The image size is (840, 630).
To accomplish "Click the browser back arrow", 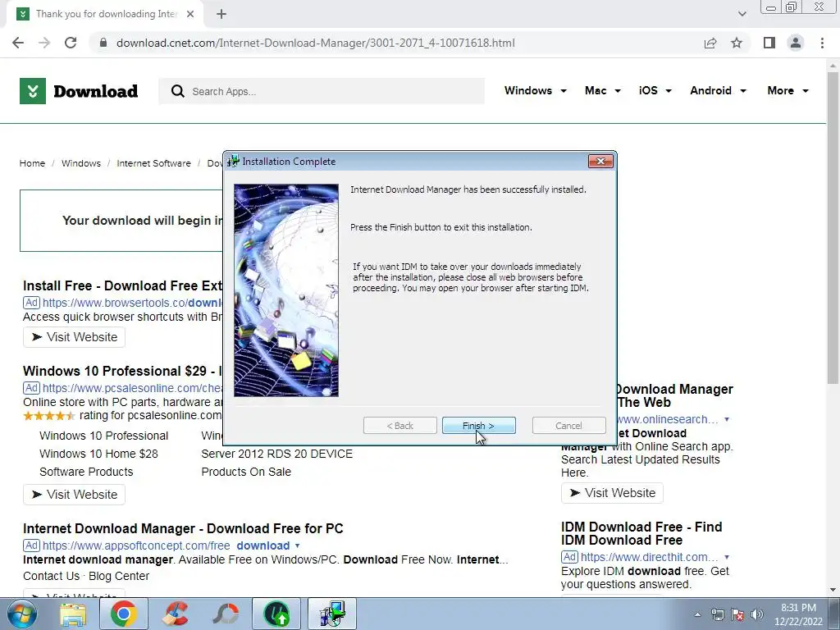I will [x=18, y=43].
